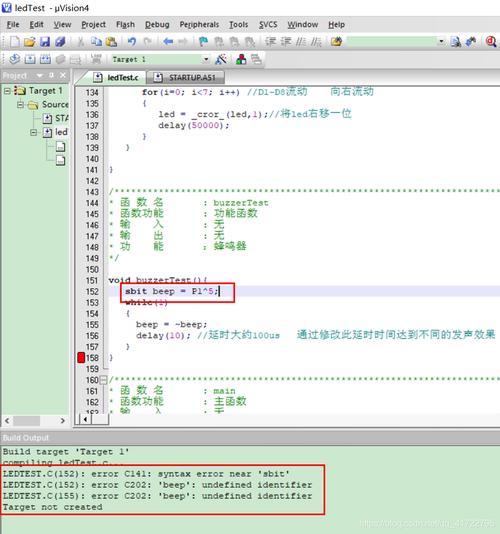Screen dimensions: 500x534
Task: Open the Debug menu
Action: coord(157,25)
